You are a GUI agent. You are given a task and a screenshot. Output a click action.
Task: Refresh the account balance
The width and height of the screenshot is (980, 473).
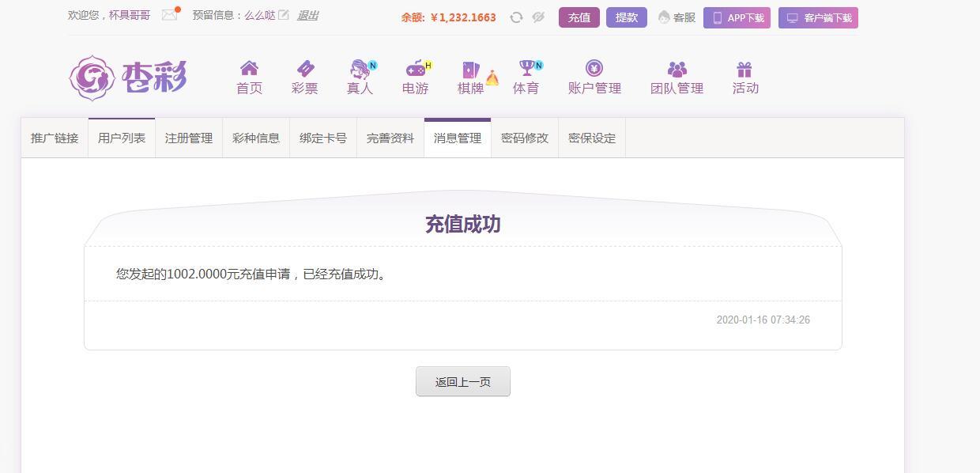pyautogui.click(x=516, y=17)
